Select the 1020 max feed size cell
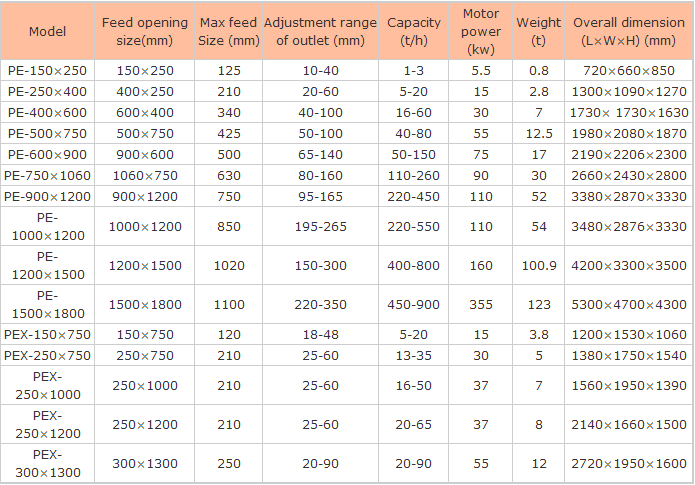The image size is (695, 485). [x=229, y=266]
